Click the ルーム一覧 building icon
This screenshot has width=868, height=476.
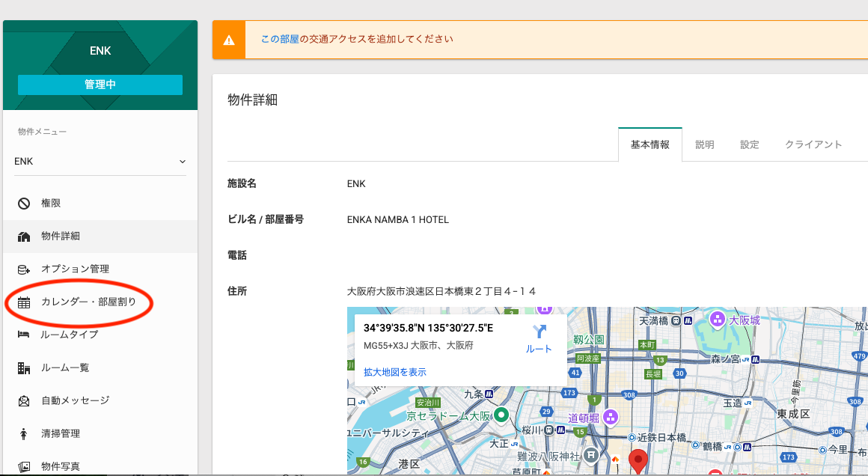pyautogui.click(x=24, y=368)
